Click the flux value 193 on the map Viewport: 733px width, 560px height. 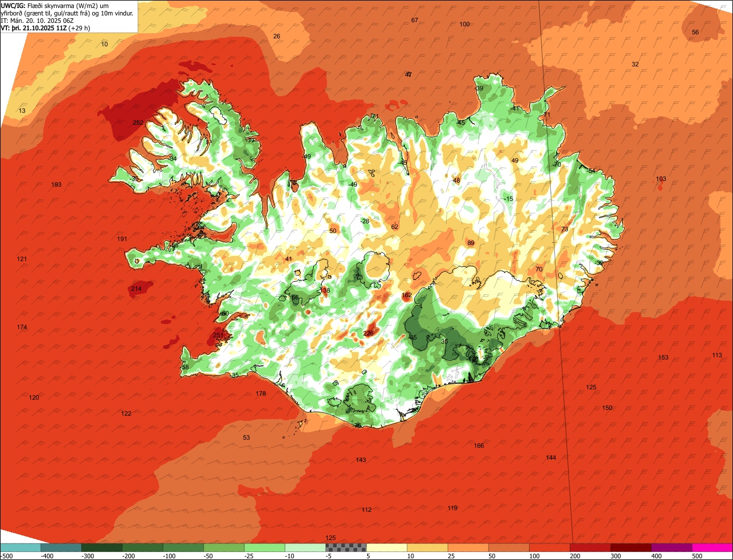tap(56, 184)
